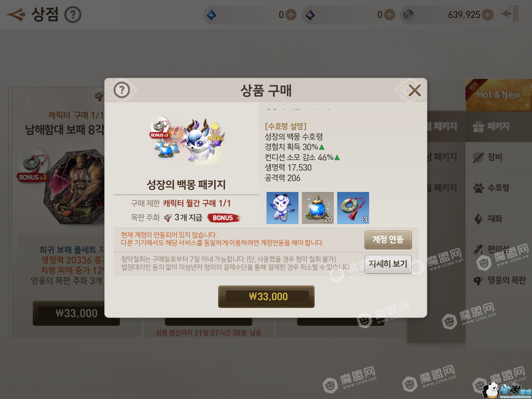This screenshot has width=532, height=399.
Task: Select the white guardian pet thumbnail
Action: [x=282, y=208]
